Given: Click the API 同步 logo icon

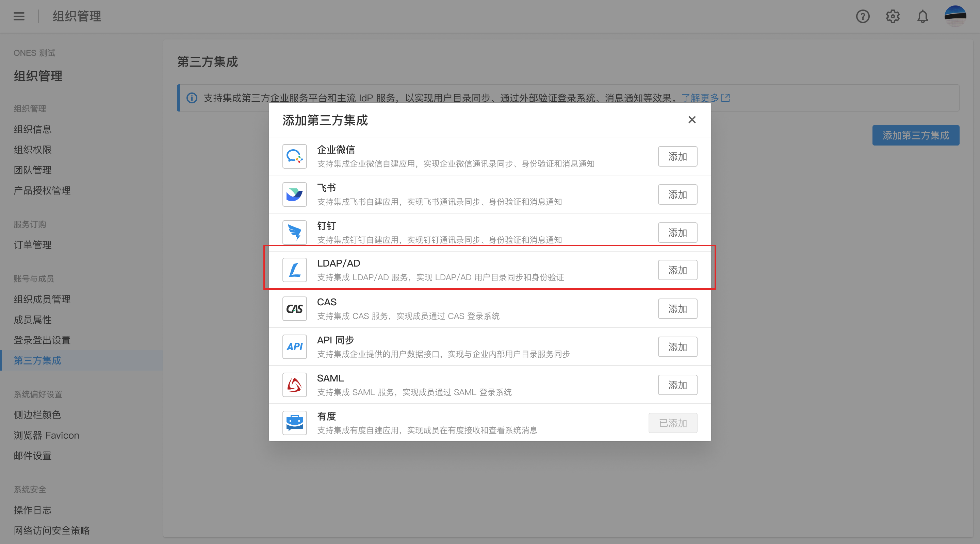Looking at the screenshot, I should (x=294, y=347).
